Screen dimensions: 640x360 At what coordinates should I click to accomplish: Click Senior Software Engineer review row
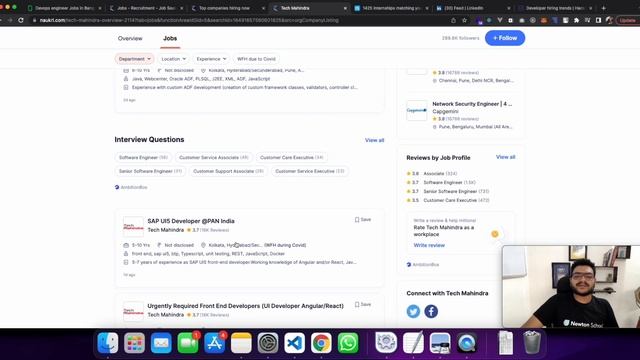448,191
